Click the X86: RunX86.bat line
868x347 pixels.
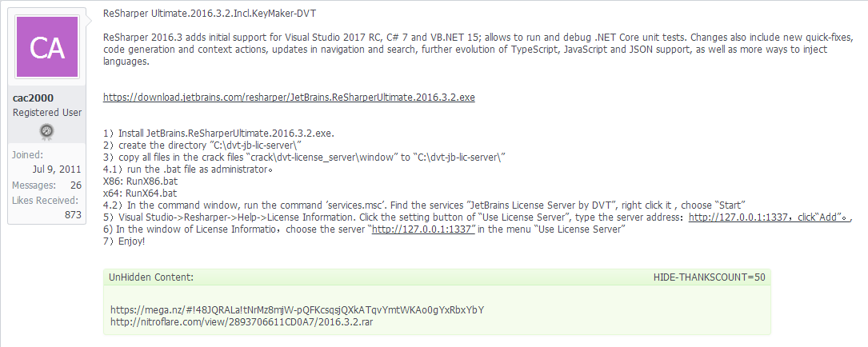click(x=141, y=181)
